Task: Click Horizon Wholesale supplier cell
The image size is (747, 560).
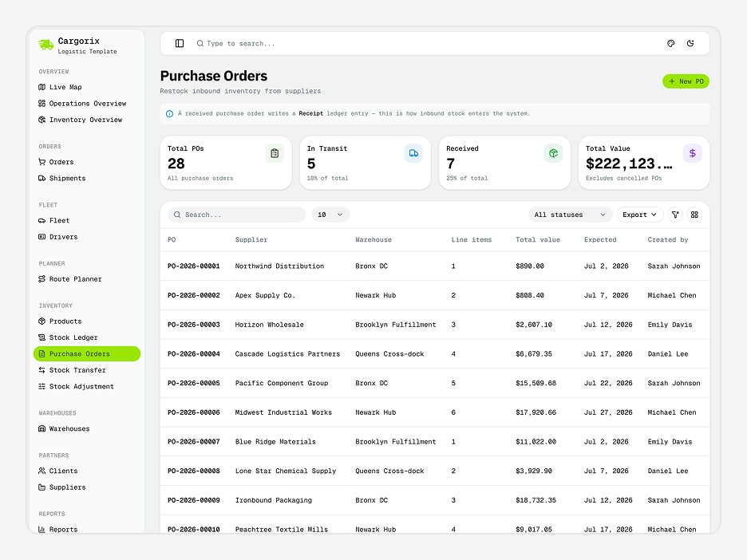Action: tap(269, 325)
